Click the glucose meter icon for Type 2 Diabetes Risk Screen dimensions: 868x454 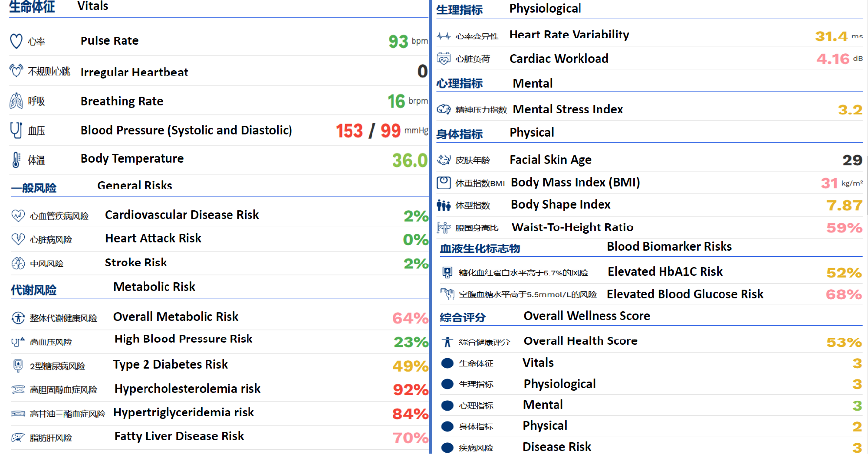tap(18, 366)
